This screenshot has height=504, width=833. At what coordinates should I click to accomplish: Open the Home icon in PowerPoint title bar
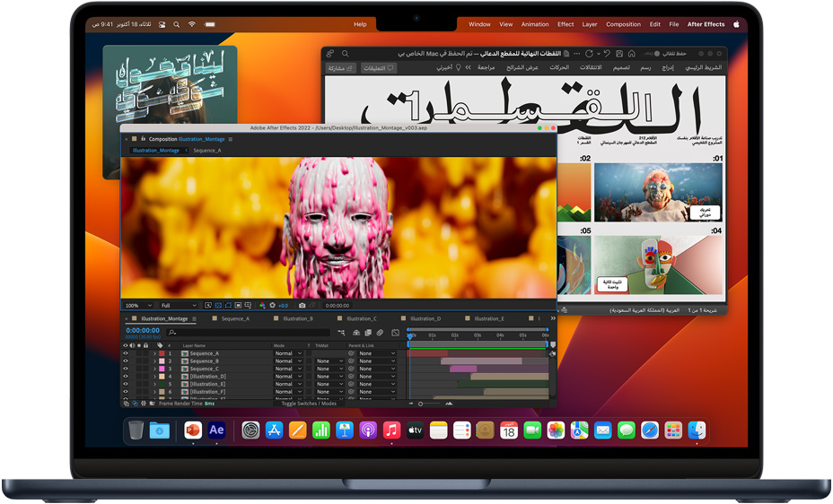point(632,54)
